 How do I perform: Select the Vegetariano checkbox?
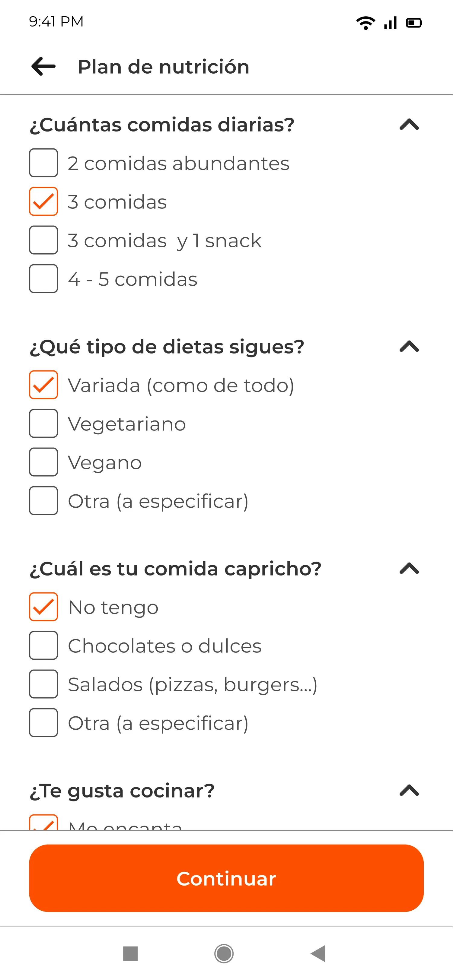point(43,423)
